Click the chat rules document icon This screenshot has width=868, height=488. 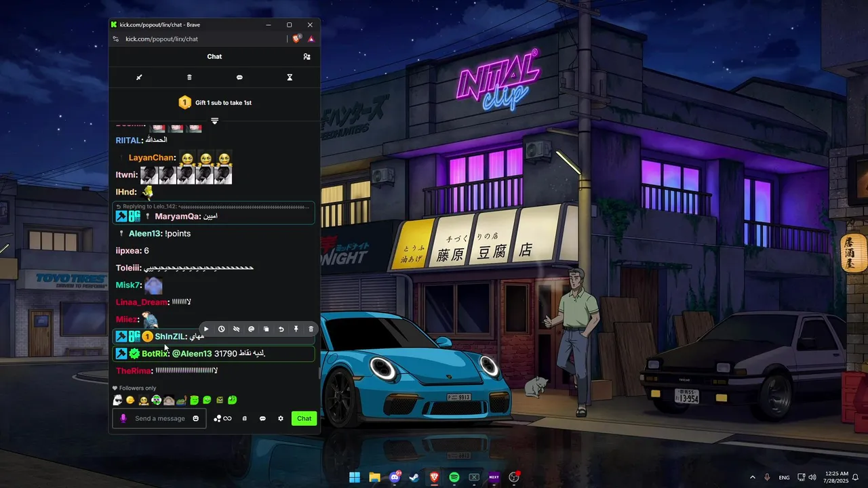pos(245,419)
